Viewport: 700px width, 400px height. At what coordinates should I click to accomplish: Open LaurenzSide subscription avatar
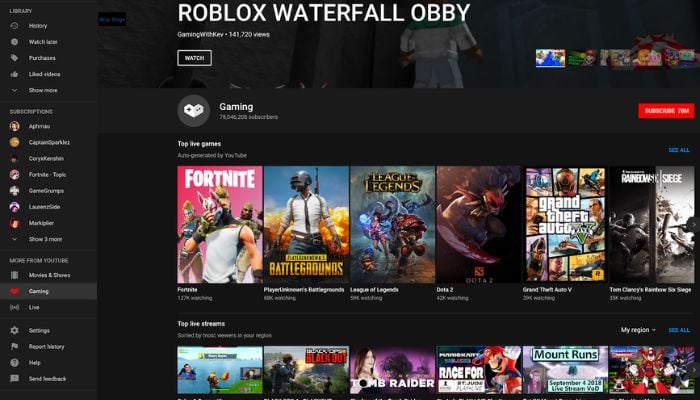click(x=14, y=207)
